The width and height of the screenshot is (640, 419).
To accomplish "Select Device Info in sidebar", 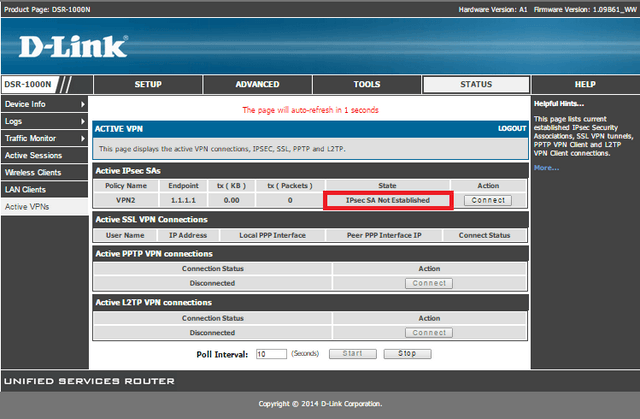I will click(44, 104).
